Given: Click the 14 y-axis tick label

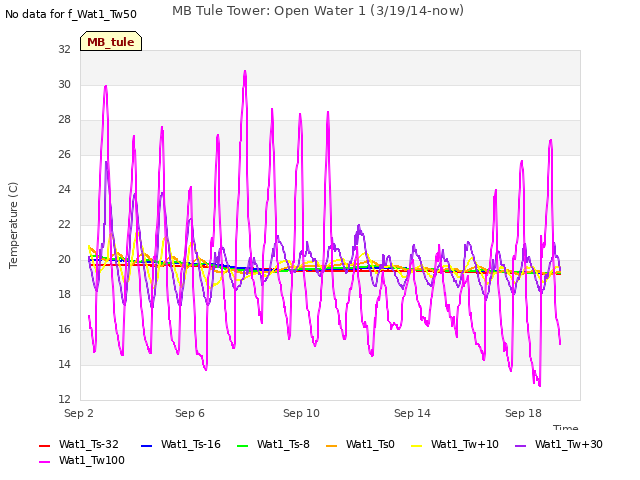Looking at the screenshot, I should point(64,365).
